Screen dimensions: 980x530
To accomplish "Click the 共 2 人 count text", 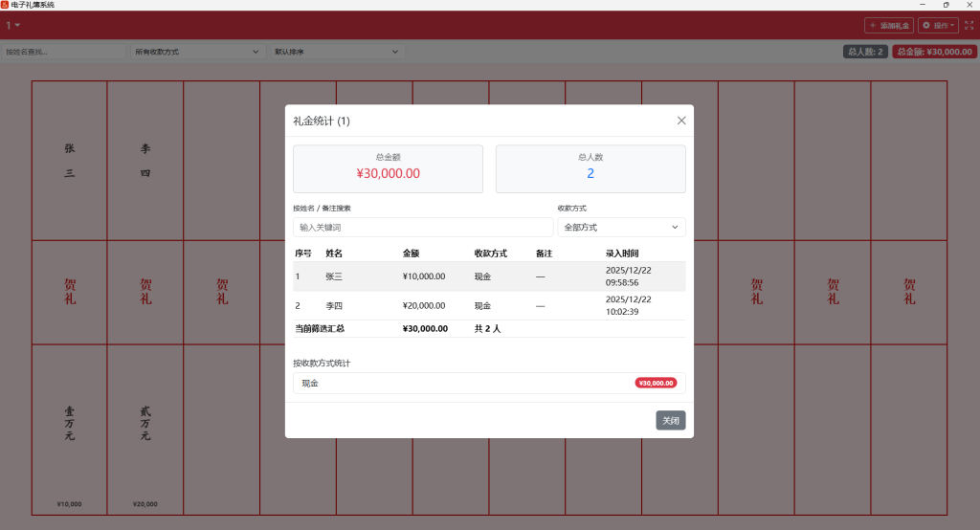I will (x=487, y=329).
